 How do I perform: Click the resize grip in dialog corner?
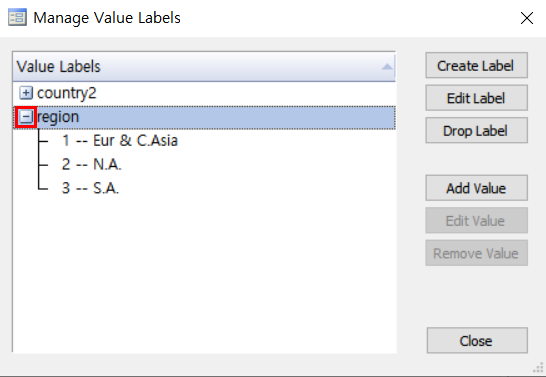coord(538,368)
